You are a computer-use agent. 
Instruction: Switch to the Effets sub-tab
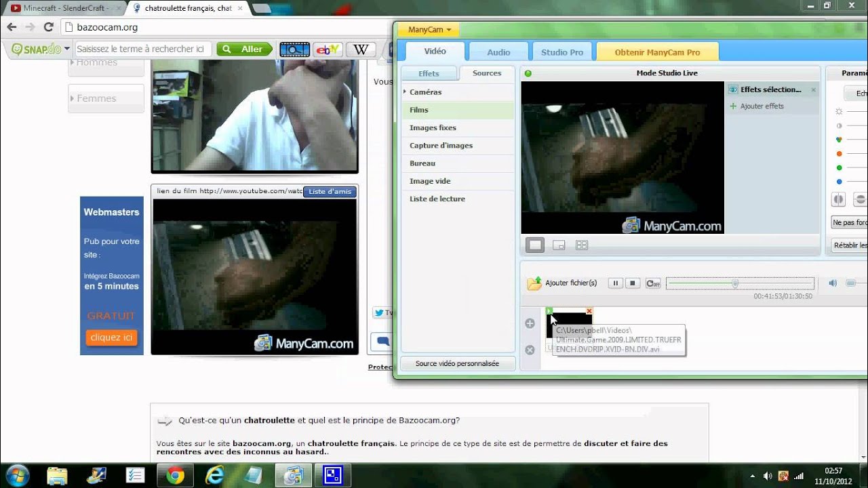click(x=429, y=73)
